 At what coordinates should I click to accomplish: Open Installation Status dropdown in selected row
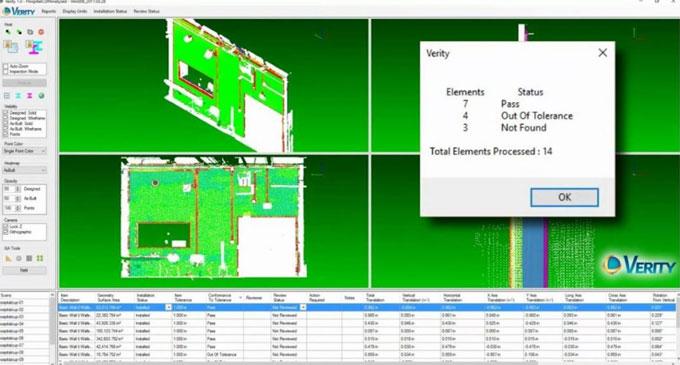click(x=169, y=307)
